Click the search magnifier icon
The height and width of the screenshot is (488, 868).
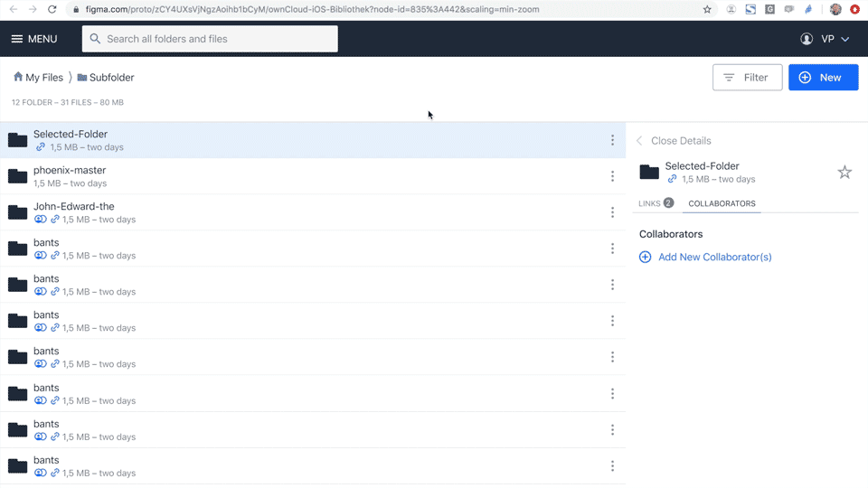click(95, 39)
